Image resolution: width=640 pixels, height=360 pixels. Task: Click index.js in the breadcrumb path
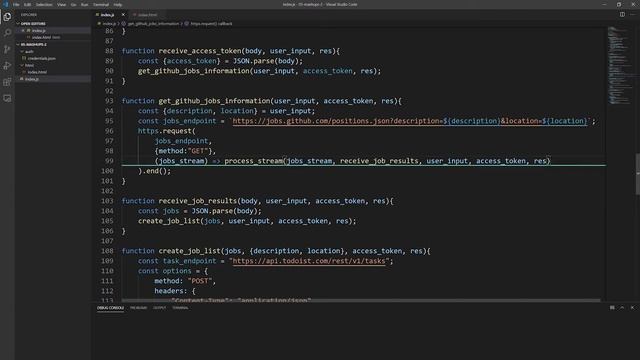click(x=109, y=24)
